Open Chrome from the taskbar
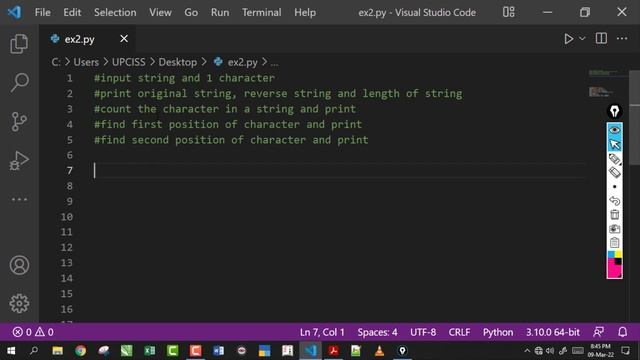The height and width of the screenshot is (360, 640). (80, 351)
